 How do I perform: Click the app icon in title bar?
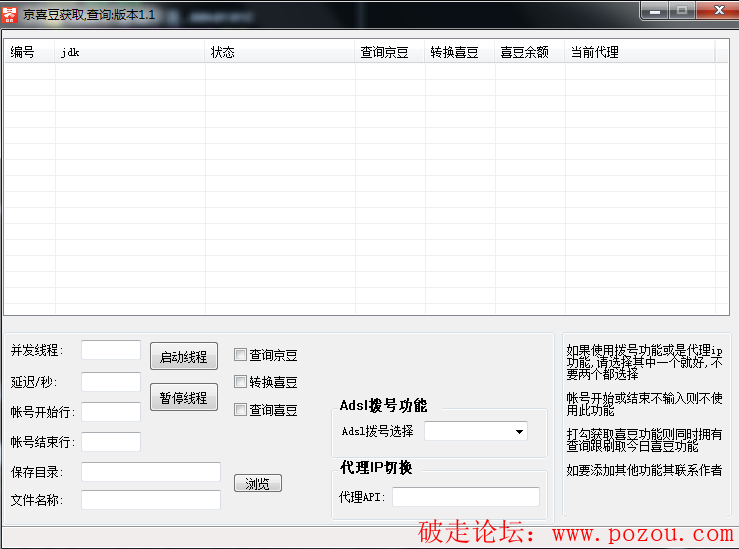(9, 15)
